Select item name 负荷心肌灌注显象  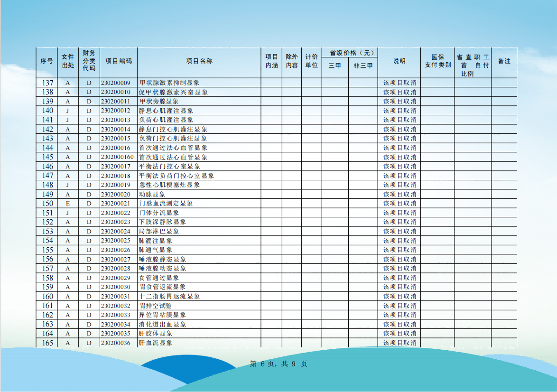click(166, 120)
